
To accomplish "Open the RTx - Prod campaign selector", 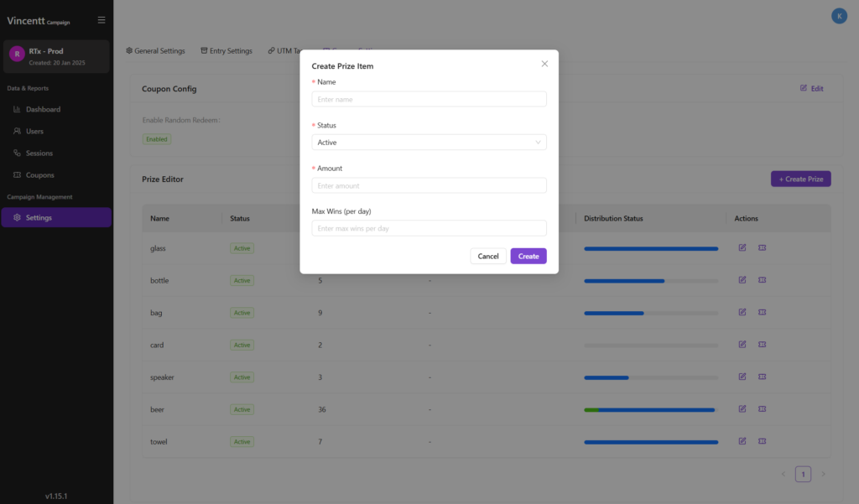I will [56, 56].
